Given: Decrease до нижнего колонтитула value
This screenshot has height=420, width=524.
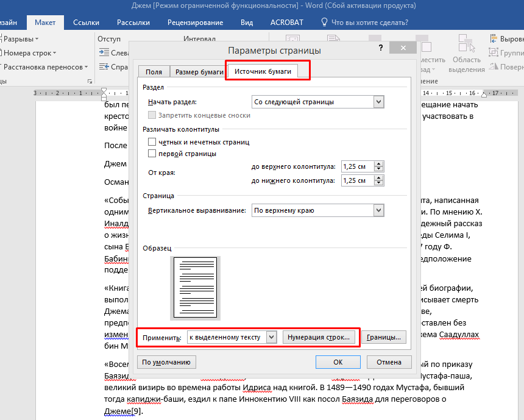Looking at the screenshot, I should [378, 183].
